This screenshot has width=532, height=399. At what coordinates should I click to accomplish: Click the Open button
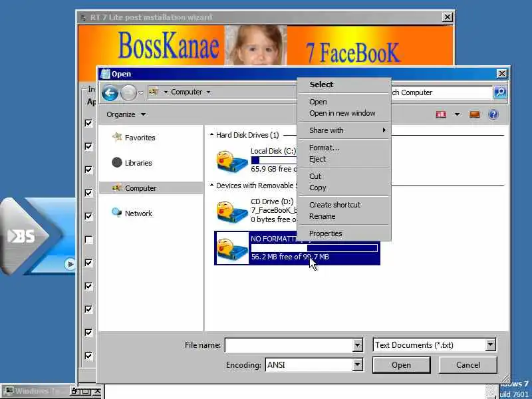click(x=402, y=365)
